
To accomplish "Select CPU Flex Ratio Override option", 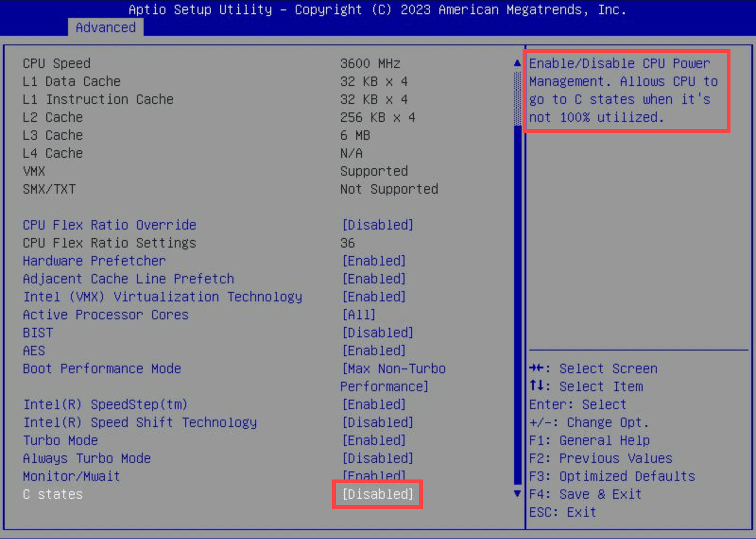I will (x=110, y=225).
